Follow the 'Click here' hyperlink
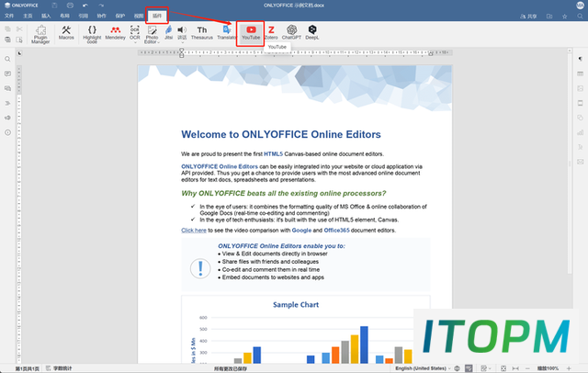 [x=194, y=231]
